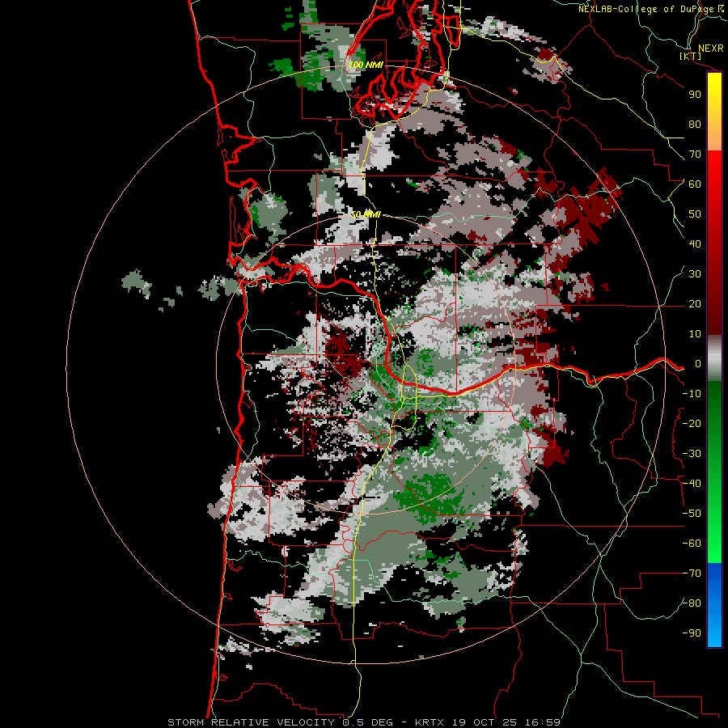This screenshot has height=728, width=728.
Task: Click the 90 value on the velocity scale
Action: 695,95
